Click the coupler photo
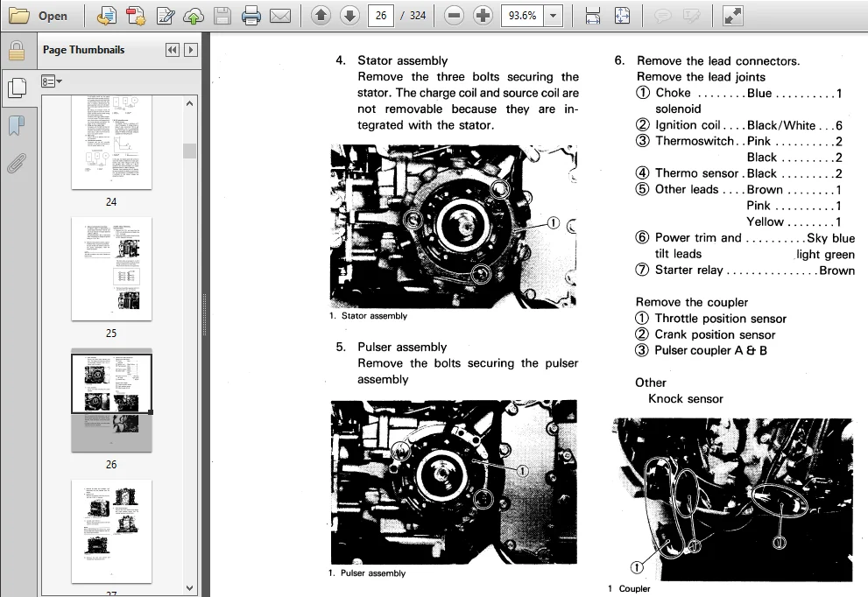Viewport: 868px width, 597px height. pos(733,500)
